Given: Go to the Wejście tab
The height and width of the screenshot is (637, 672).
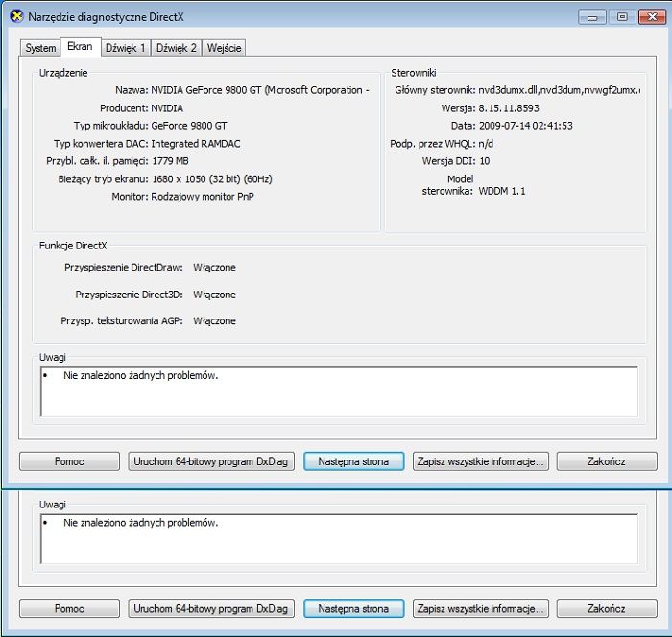Looking at the screenshot, I should point(224,48).
